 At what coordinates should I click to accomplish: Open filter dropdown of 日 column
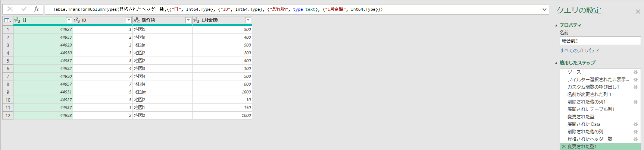pyautogui.click(x=69, y=20)
